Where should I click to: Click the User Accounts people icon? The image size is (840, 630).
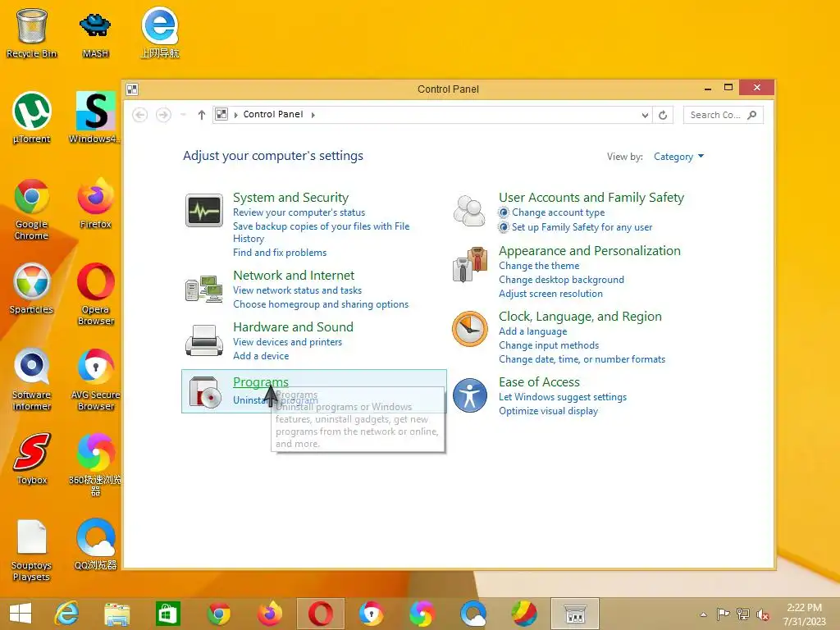(x=469, y=210)
